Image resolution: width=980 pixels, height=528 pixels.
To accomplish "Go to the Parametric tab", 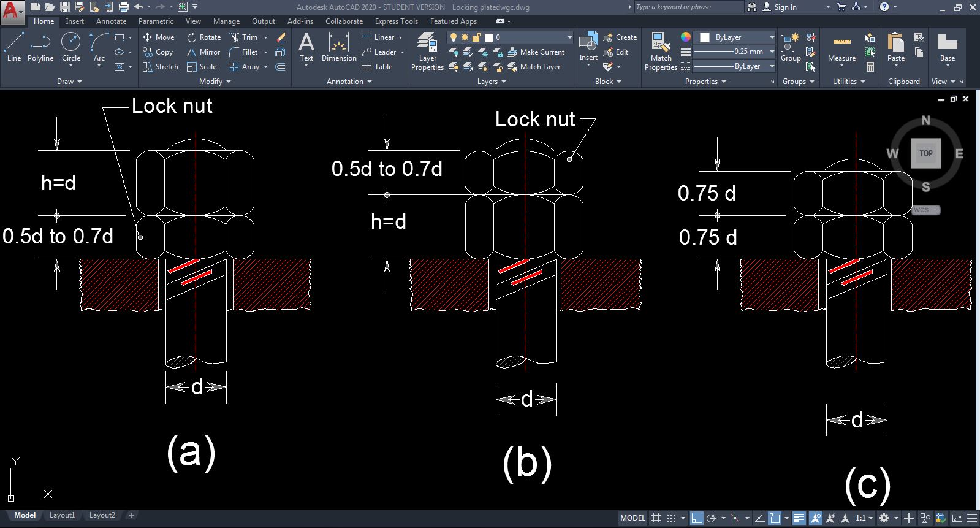I will (x=156, y=21).
